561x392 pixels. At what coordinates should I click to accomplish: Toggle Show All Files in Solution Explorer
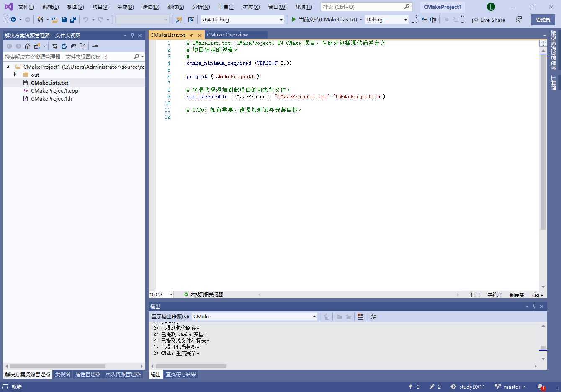click(82, 46)
